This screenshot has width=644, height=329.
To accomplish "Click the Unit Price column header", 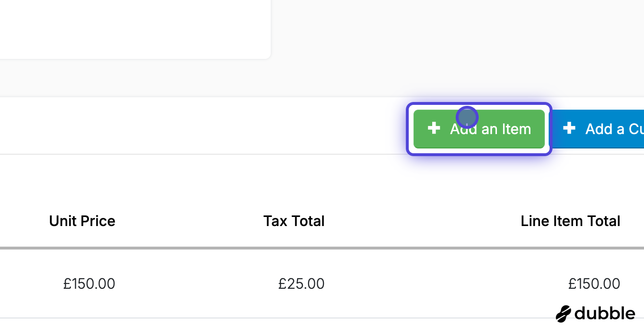I will 82,221.
